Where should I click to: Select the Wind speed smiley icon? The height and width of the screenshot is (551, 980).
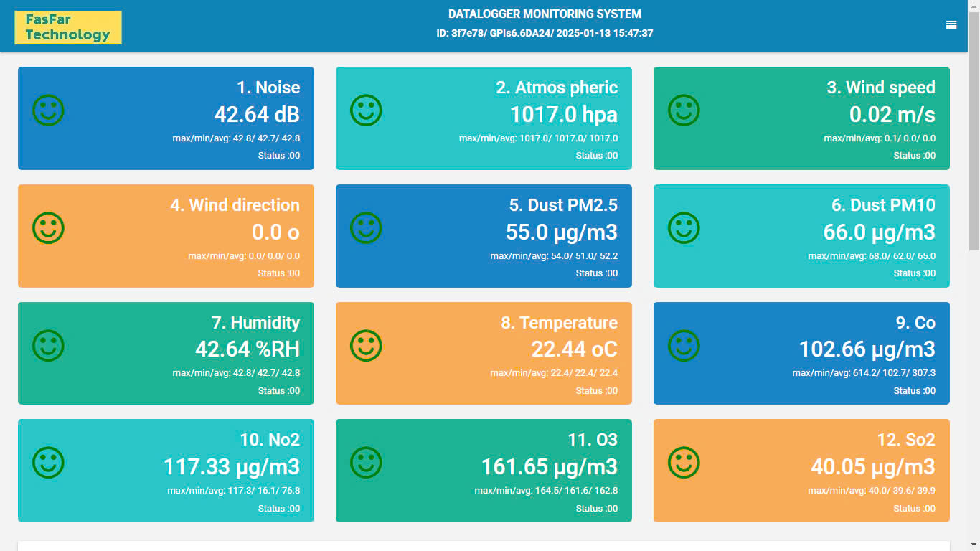[x=684, y=110]
